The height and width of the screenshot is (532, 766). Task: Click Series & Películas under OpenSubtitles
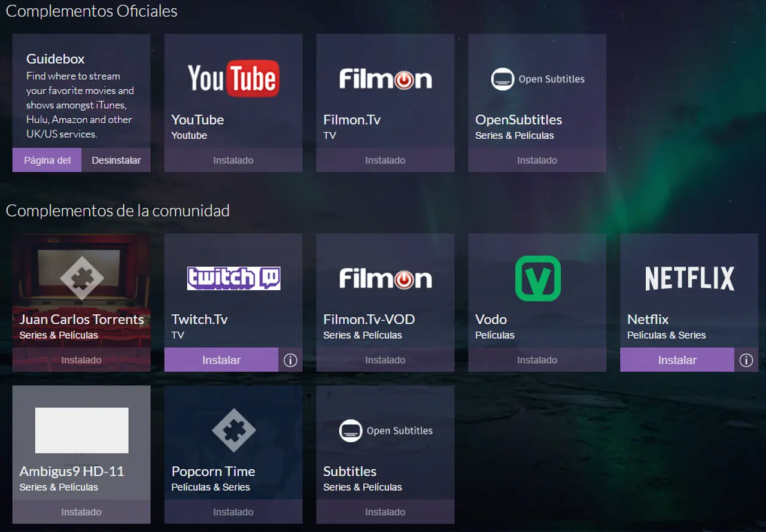pyautogui.click(x=515, y=135)
